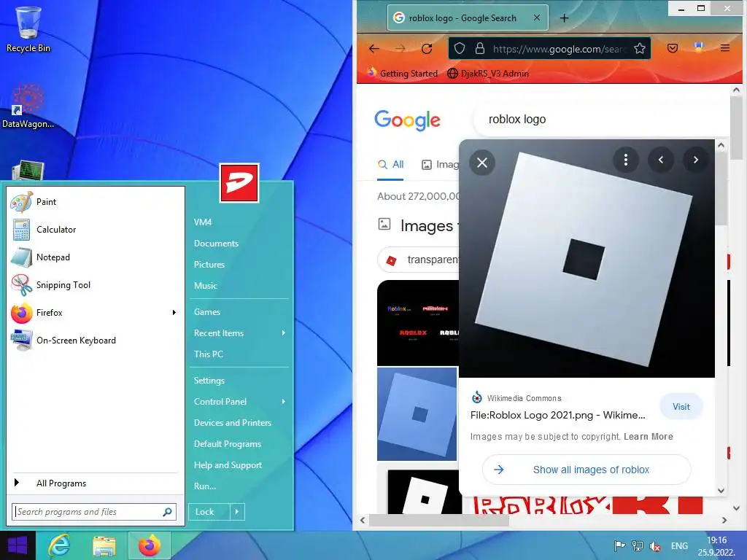
Task: Open the DataWagon desktop shortcut
Action: [x=28, y=106]
